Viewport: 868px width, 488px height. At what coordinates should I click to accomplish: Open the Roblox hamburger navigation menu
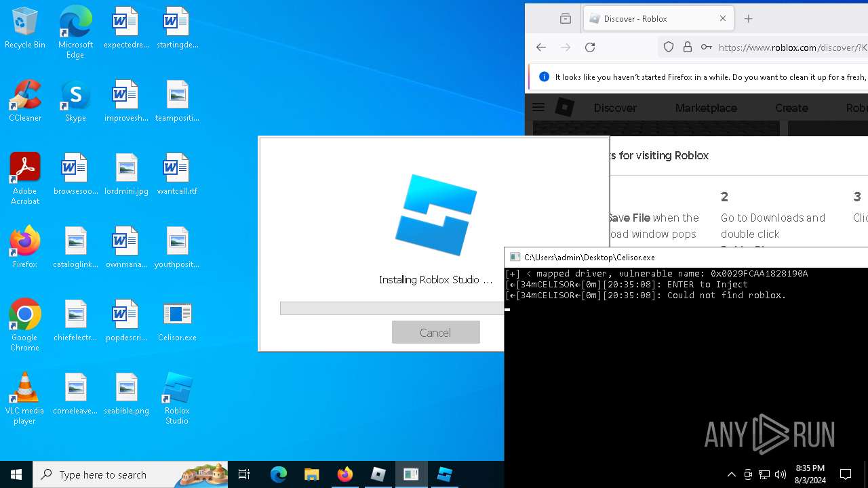(x=538, y=107)
